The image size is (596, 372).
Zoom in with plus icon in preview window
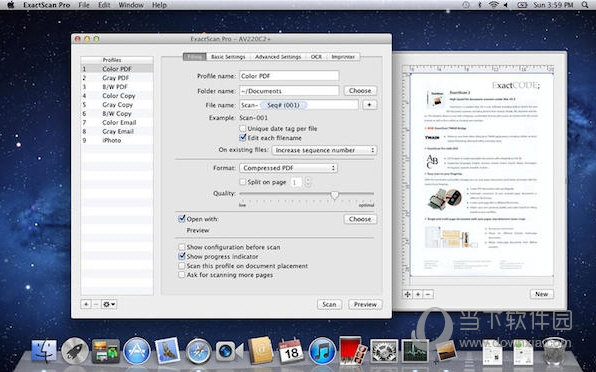(418, 294)
